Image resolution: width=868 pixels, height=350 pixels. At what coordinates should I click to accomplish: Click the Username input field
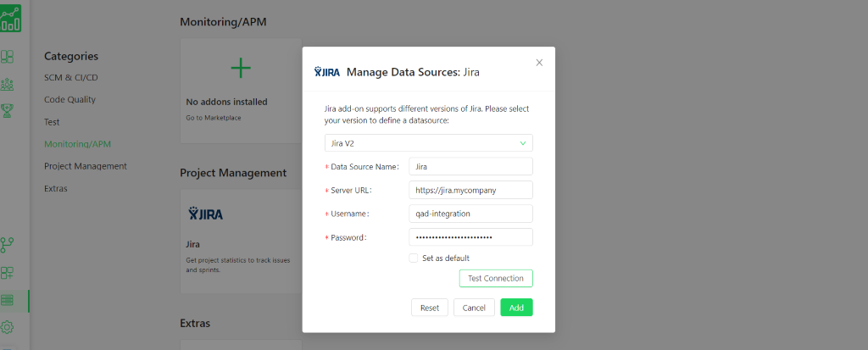point(470,214)
